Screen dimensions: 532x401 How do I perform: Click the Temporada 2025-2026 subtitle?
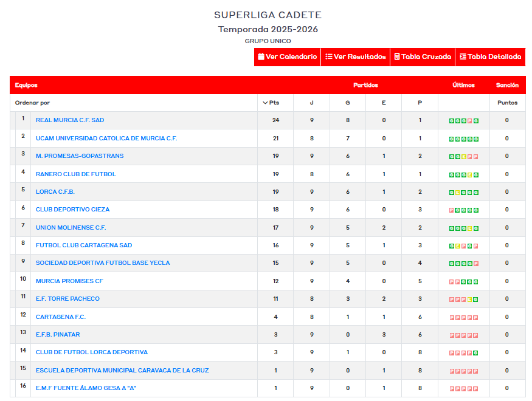click(268, 30)
